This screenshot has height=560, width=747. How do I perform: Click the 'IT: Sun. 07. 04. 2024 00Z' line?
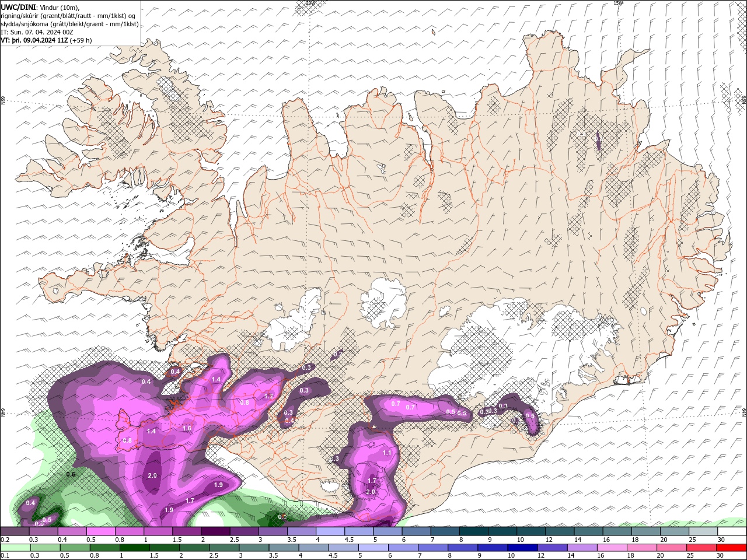[36, 32]
